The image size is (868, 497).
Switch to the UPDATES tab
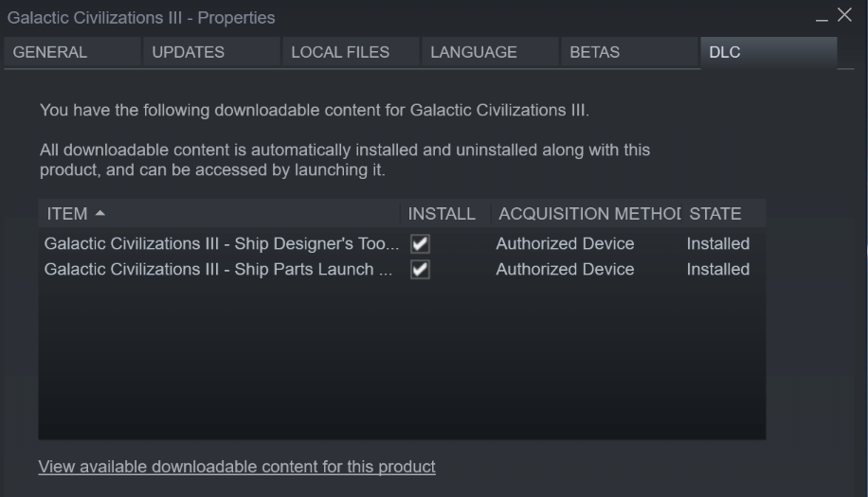tap(189, 52)
